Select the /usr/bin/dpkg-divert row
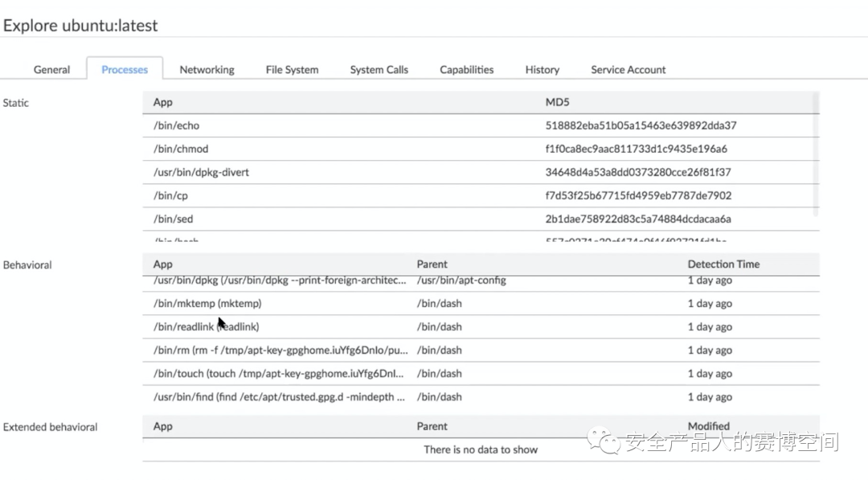Image resolution: width=868 pixels, height=480 pixels. 481,172
